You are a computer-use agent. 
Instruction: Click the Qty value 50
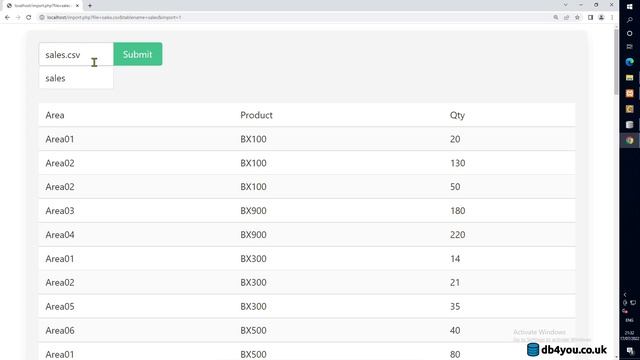pyautogui.click(x=455, y=187)
